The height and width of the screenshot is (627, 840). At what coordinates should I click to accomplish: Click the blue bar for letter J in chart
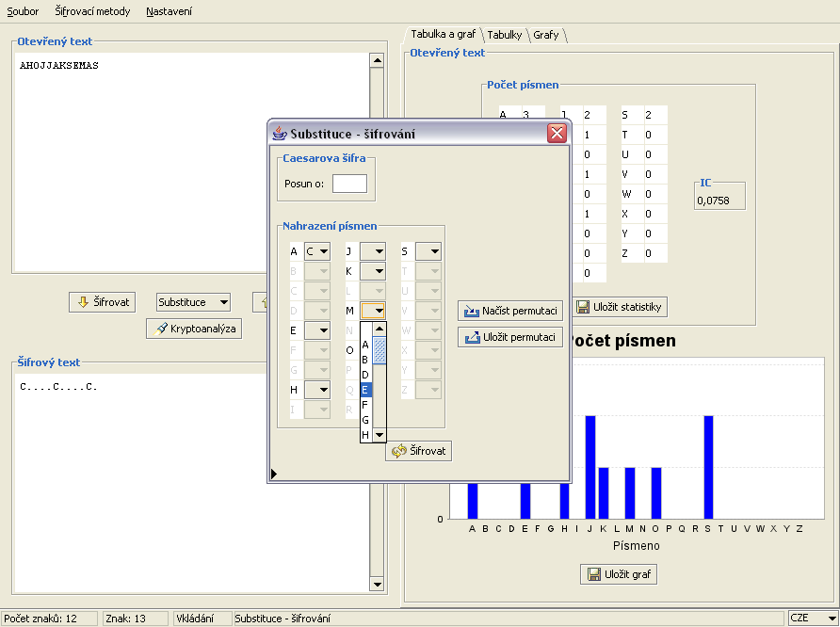(590, 467)
